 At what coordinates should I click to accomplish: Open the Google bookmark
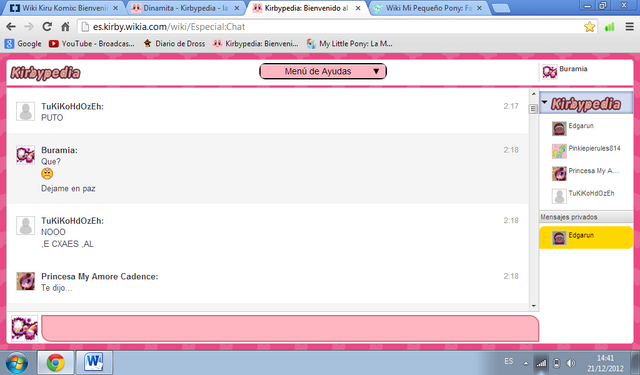coord(23,44)
